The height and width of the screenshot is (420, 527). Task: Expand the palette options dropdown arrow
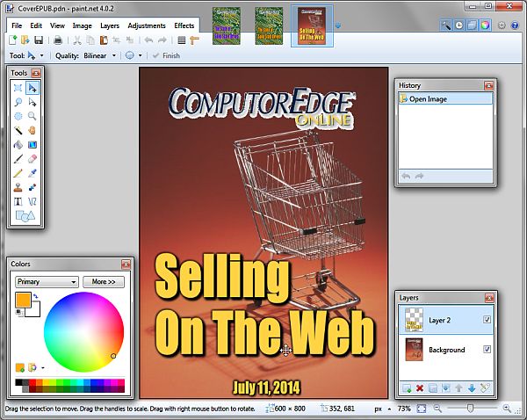pos(43,368)
